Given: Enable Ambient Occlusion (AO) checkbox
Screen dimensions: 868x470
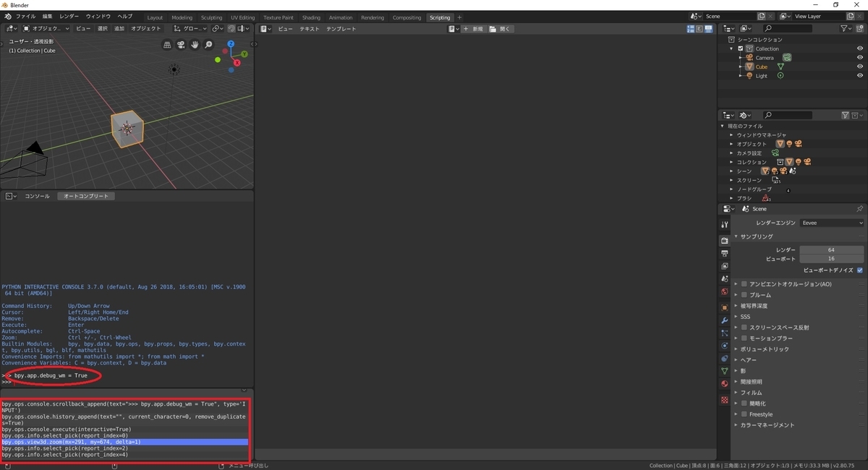Looking at the screenshot, I should click(744, 284).
